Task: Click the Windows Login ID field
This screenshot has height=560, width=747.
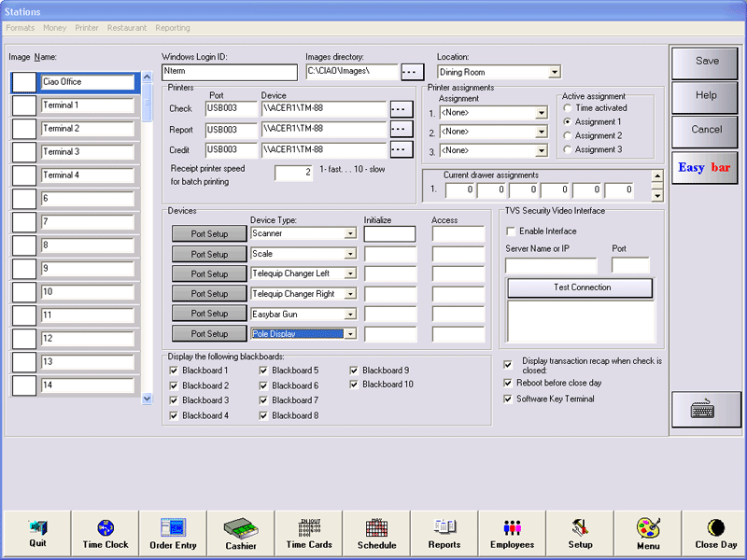Action: pos(229,72)
